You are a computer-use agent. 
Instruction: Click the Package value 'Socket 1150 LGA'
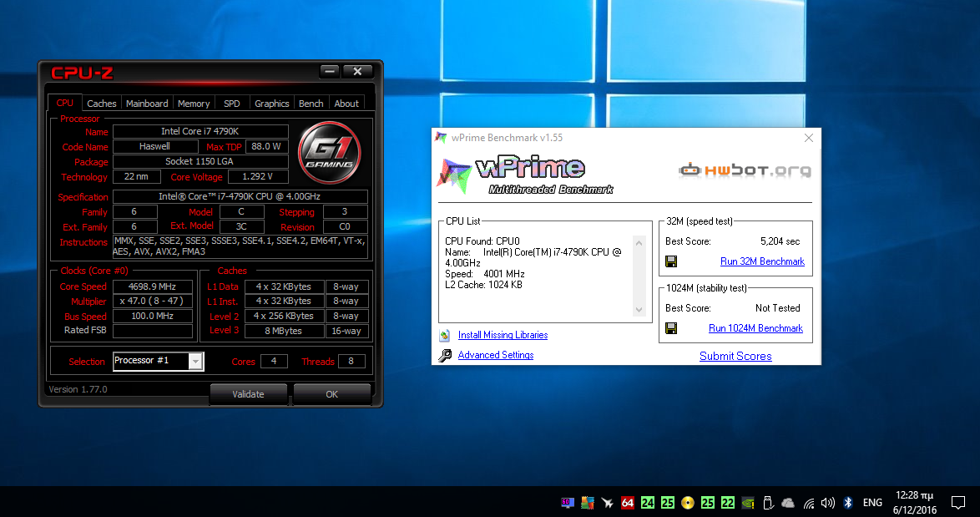click(x=200, y=161)
